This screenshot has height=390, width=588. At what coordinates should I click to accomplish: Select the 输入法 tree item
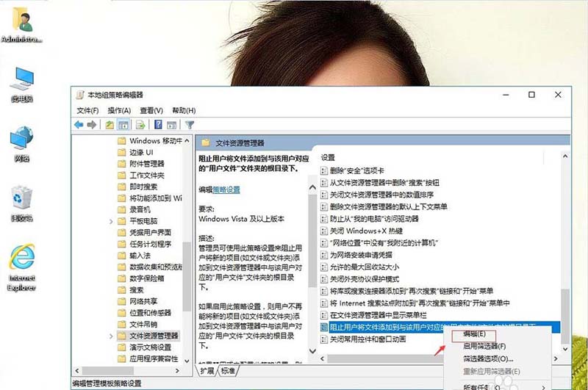(x=140, y=256)
